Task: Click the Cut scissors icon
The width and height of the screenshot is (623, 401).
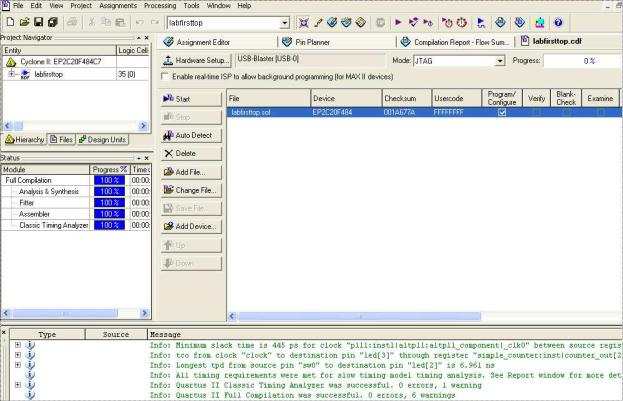Action: click(92, 22)
